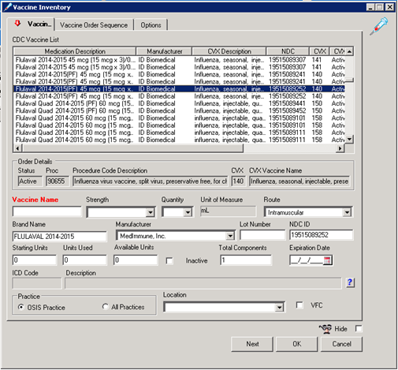Image resolution: width=398 pixels, height=370 pixels.
Task: Click the ICD Description field
Action: 203,283
